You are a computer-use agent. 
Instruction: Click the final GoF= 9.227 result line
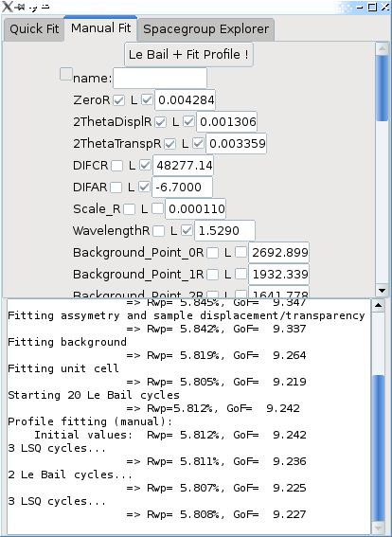click(216, 514)
